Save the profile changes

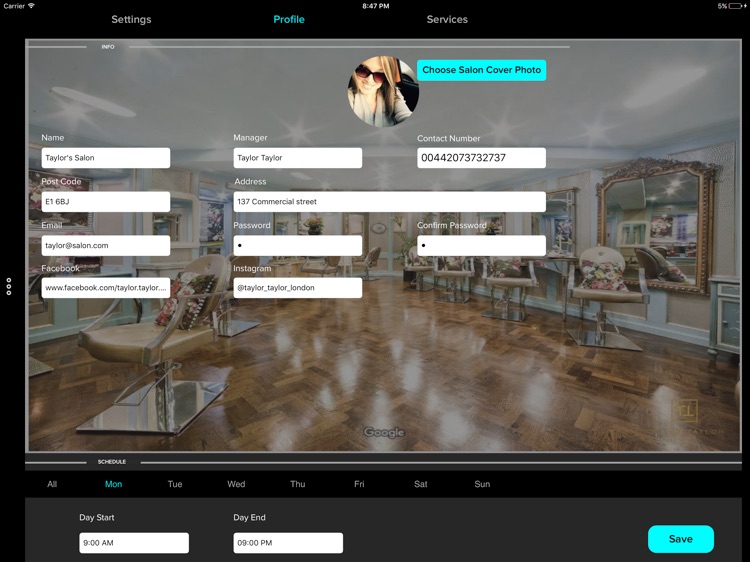681,539
